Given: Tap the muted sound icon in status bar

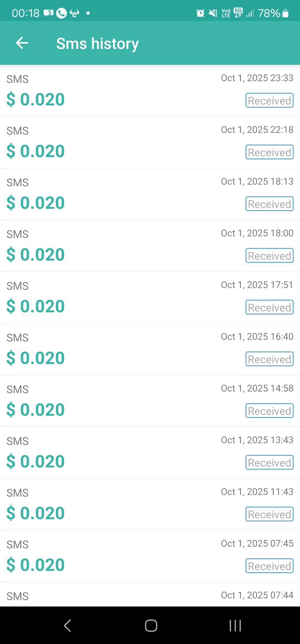Looking at the screenshot, I should point(213,13).
